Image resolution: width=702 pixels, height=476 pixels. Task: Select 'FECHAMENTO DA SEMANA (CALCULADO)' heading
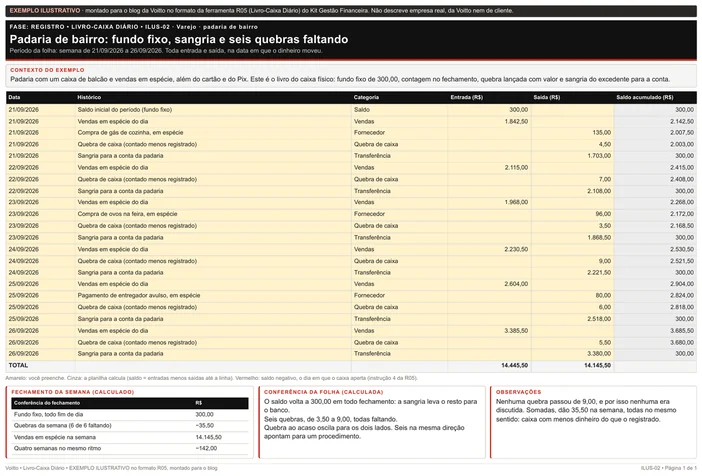73,392
